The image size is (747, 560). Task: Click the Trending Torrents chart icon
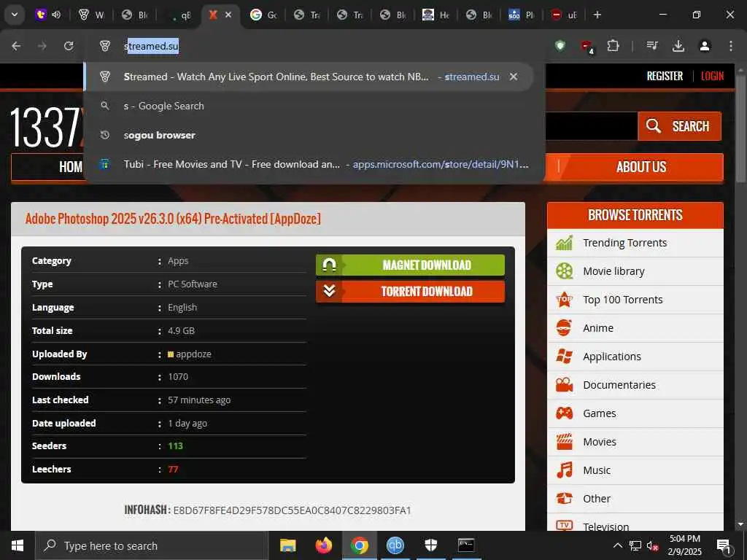point(564,243)
